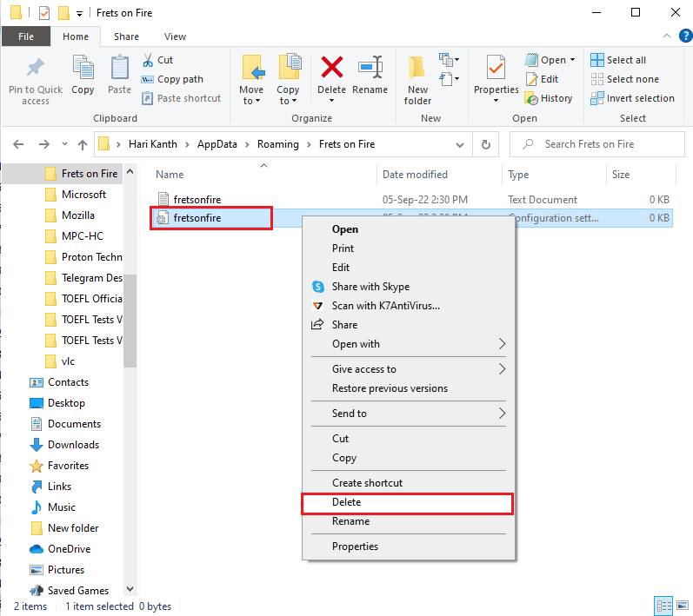693x616 pixels.
Task: Open Downloads in the navigation pane
Action: point(65,445)
